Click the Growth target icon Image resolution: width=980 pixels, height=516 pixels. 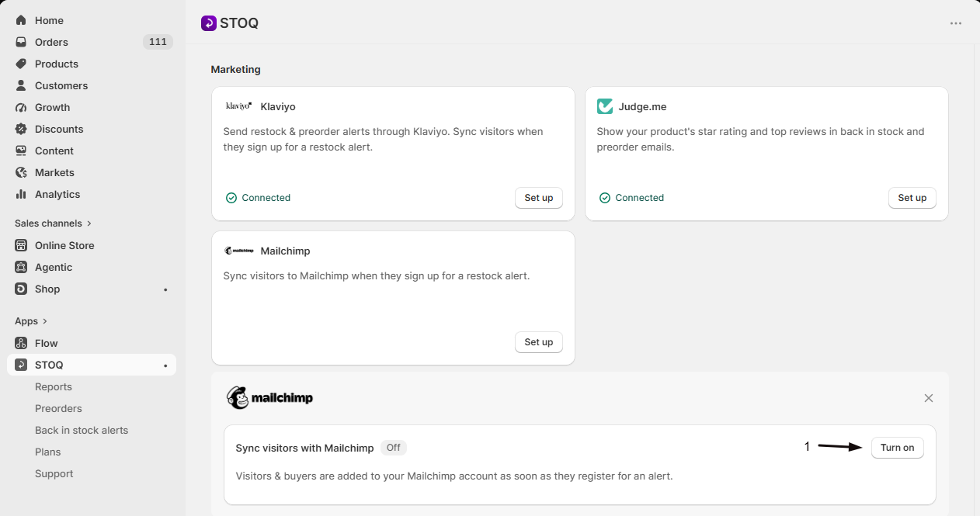pyautogui.click(x=21, y=107)
